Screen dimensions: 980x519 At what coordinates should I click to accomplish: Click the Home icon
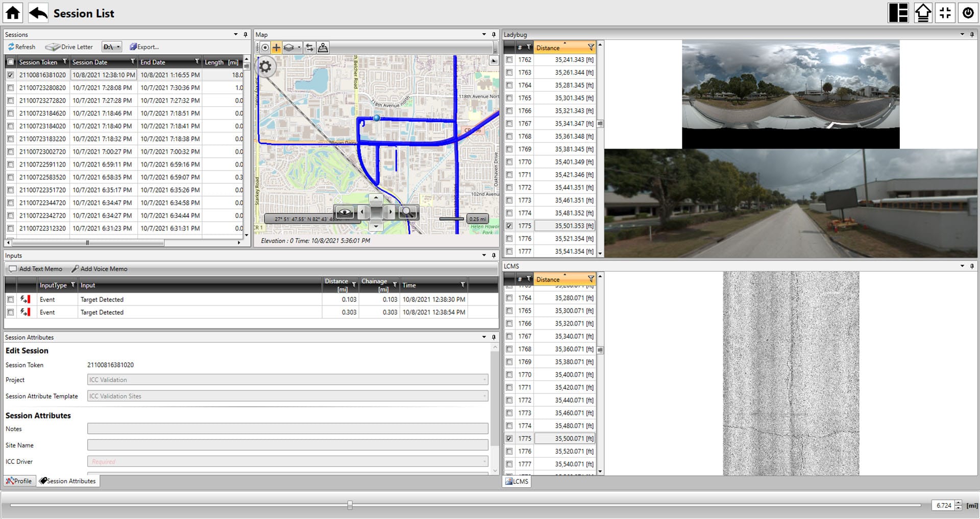[13, 13]
